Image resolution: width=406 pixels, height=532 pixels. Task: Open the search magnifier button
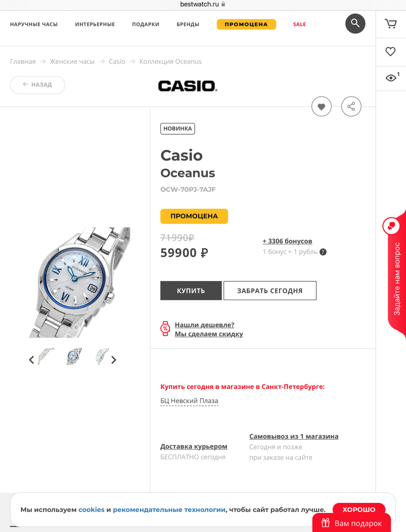355,23
